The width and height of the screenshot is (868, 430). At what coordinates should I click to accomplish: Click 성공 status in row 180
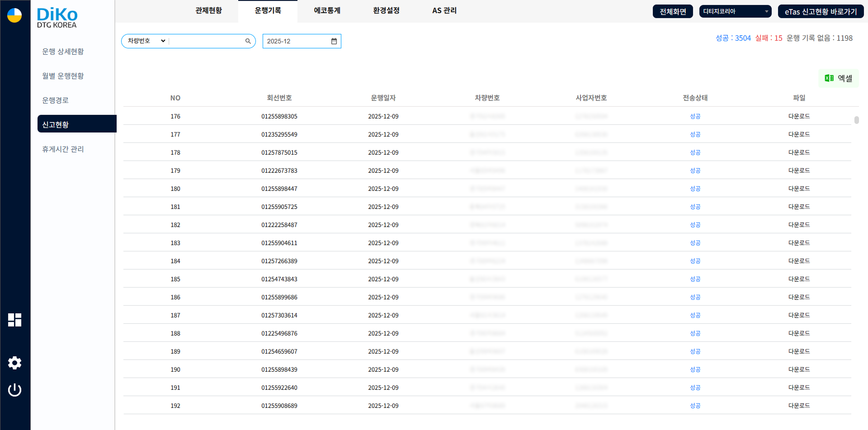(695, 189)
